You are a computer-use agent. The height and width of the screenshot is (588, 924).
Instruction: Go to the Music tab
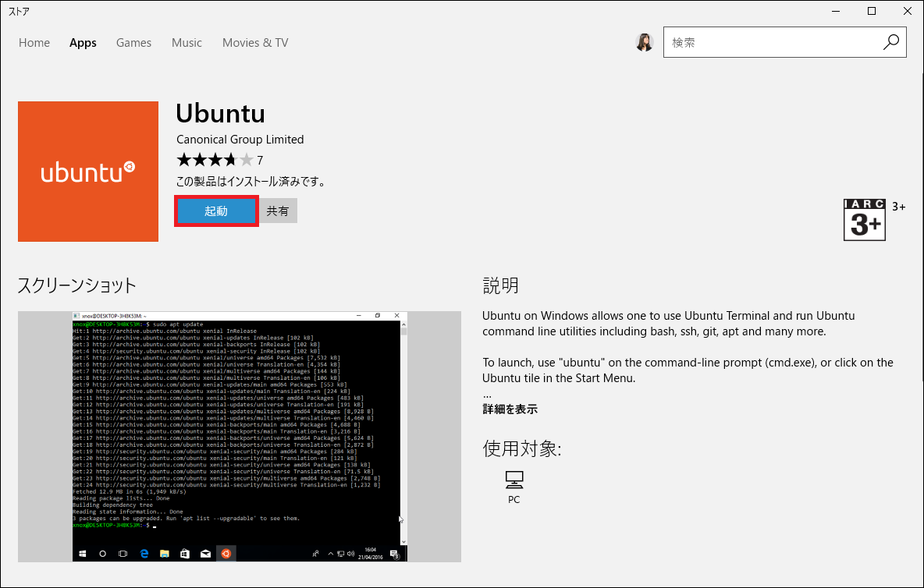(x=187, y=43)
